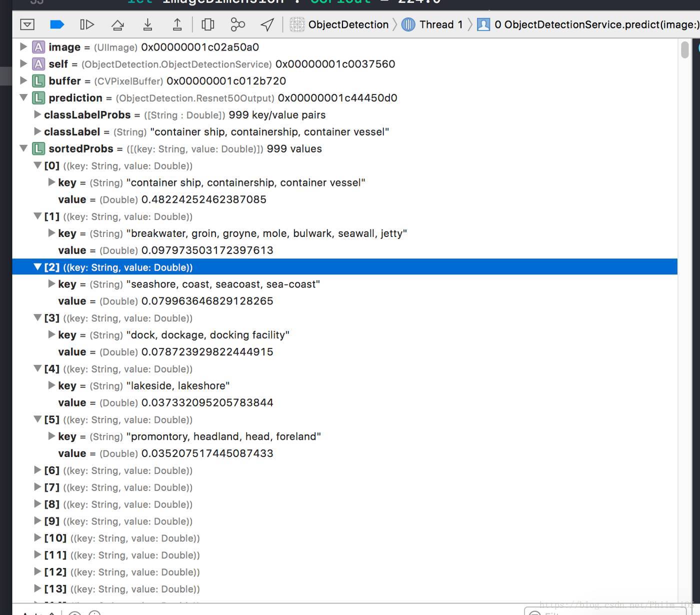Expand sortedProbs element [13]
The height and width of the screenshot is (615, 700).
(x=37, y=588)
